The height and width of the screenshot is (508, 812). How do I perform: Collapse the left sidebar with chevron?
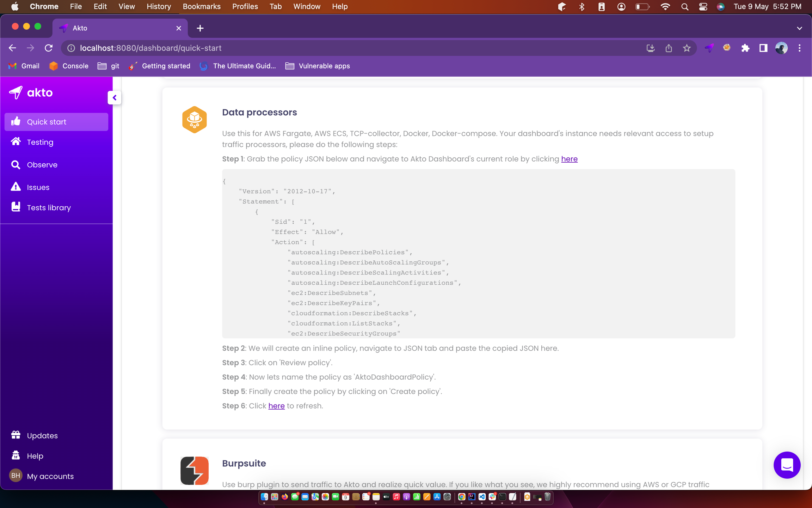[114, 98]
